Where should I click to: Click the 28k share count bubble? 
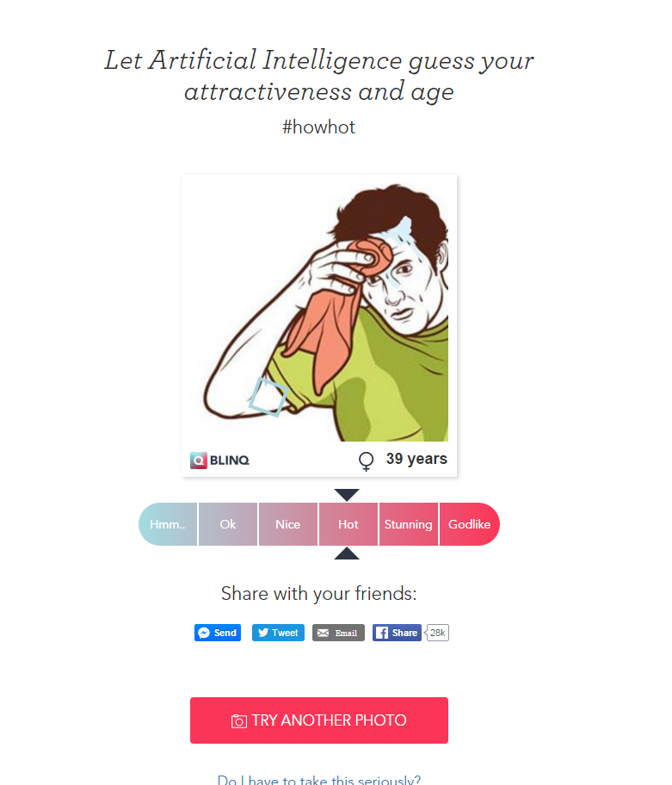(438, 633)
